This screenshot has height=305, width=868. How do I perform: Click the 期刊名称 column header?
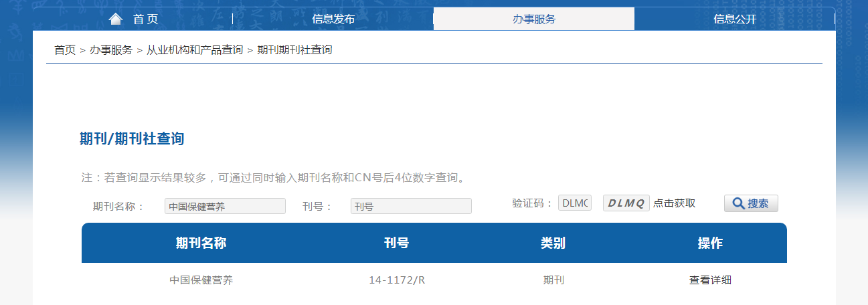201,243
